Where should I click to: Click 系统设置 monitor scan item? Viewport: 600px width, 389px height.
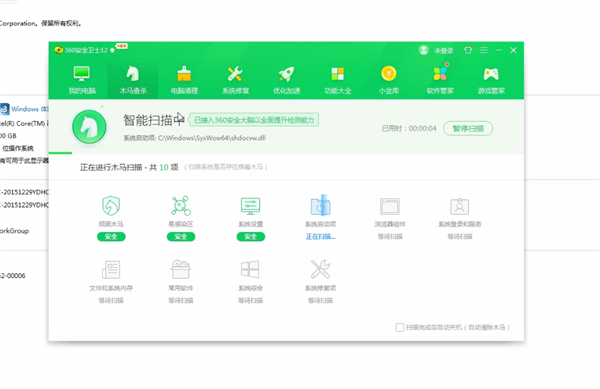(251, 205)
